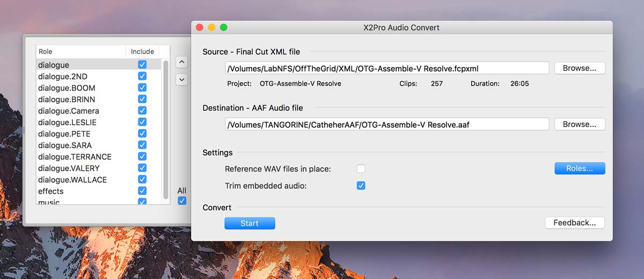Select the dialogue.PETE role row
The width and height of the screenshot is (644, 279).
click(98, 133)
